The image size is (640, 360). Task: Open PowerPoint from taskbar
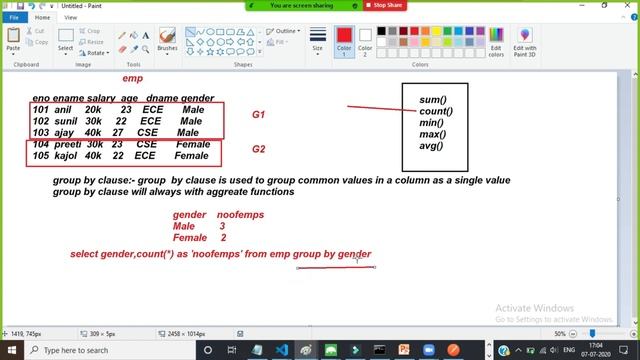click(404, 350)
